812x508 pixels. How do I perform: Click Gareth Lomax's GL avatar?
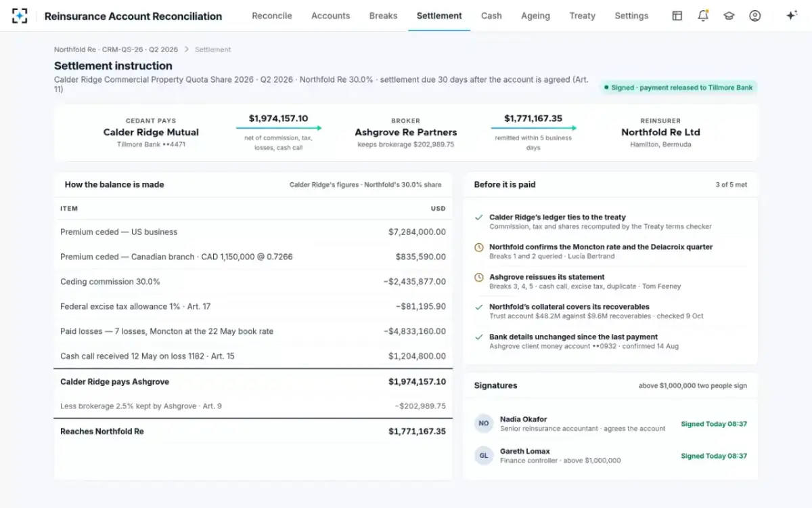click(484, 456)
